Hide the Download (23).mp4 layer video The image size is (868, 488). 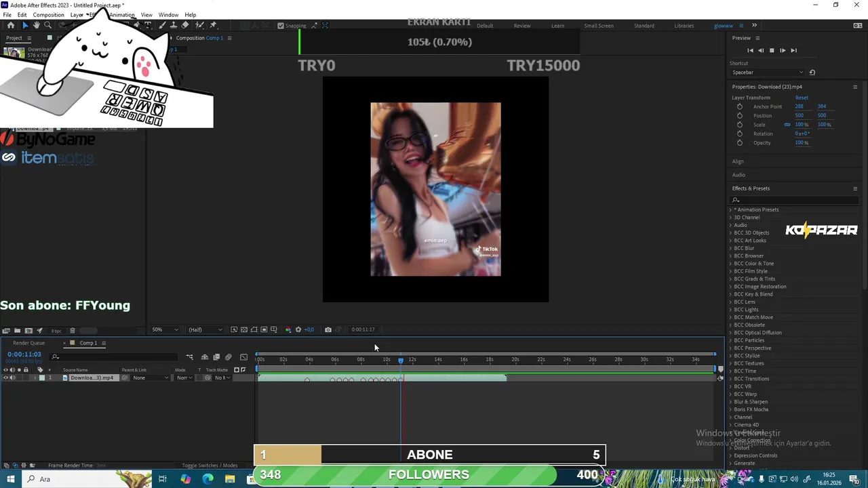click(x=5, y=378)
